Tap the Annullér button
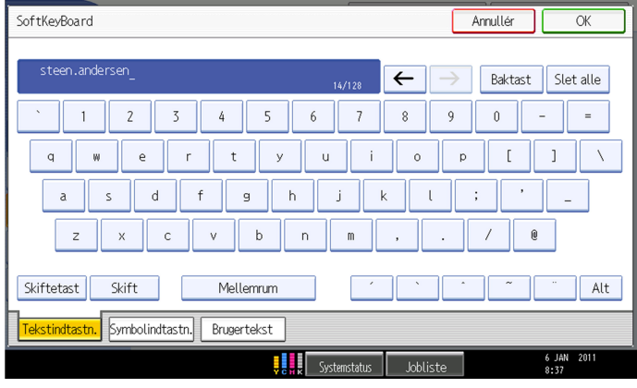 click(493, 21)
